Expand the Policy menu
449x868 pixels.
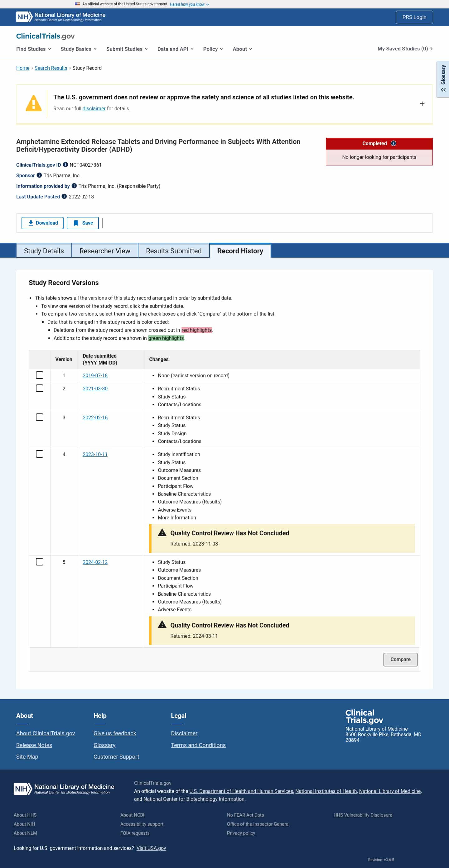tap(213, 49)
